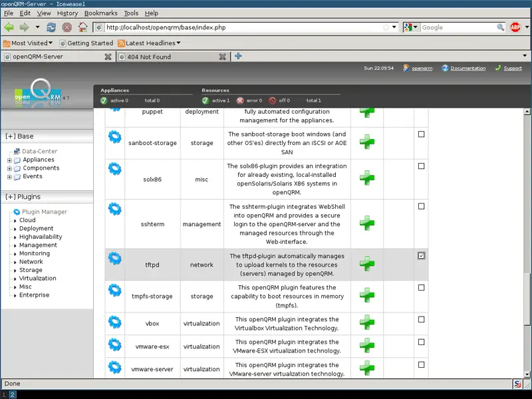
Task: Open the History menu
Action: coord(68,13)
